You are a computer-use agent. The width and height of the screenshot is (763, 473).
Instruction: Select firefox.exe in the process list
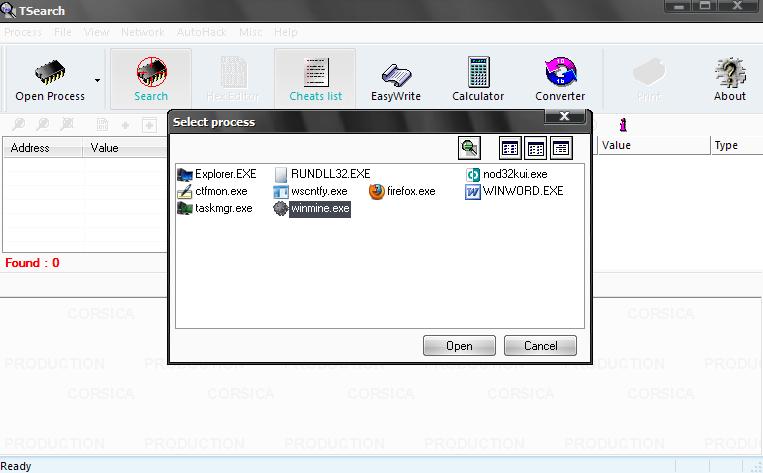tap(402, 191)
